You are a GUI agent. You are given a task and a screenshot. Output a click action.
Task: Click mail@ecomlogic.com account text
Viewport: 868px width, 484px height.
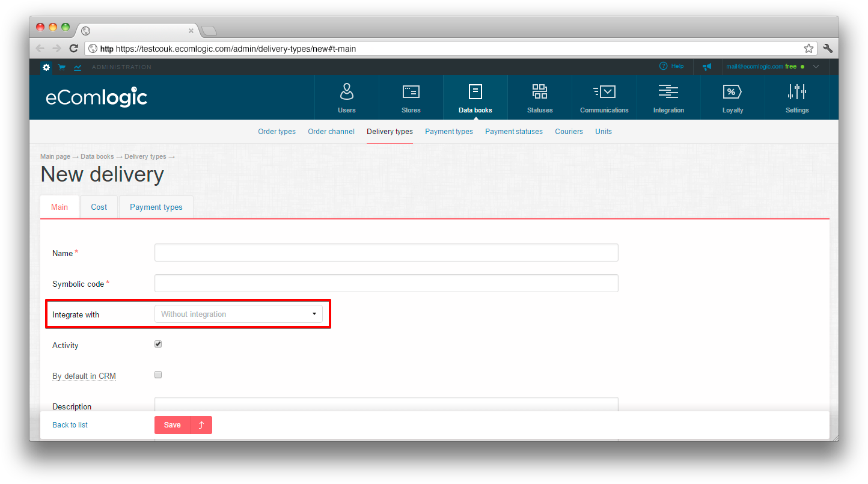click(x=754, y=67)
